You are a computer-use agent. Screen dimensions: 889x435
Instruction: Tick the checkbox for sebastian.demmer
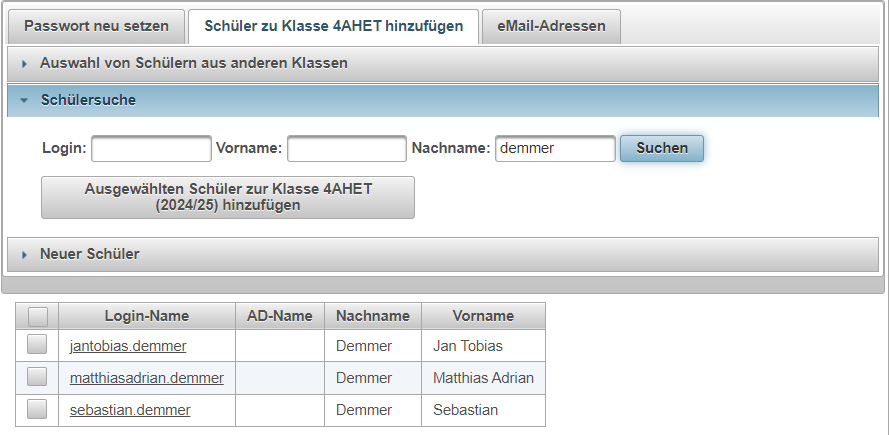37,409
